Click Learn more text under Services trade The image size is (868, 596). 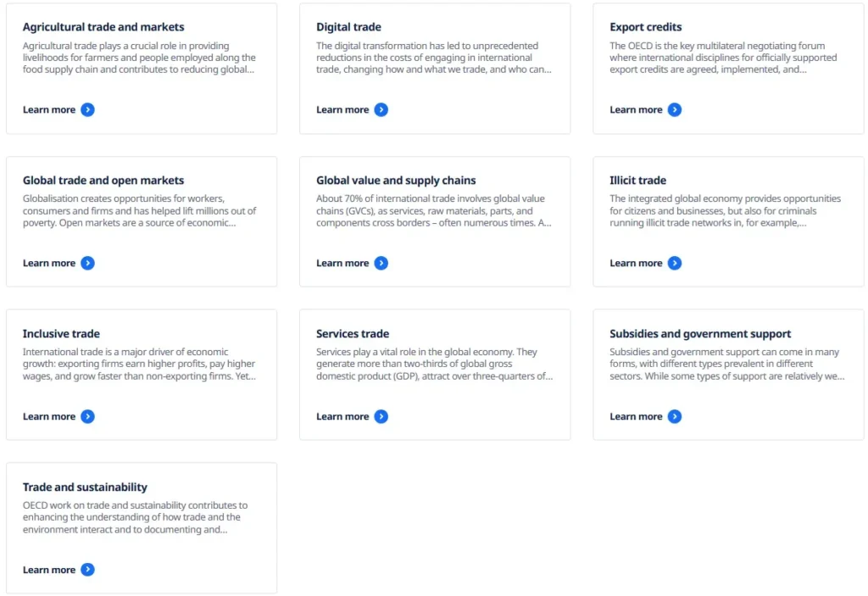[x=342, y=416]
